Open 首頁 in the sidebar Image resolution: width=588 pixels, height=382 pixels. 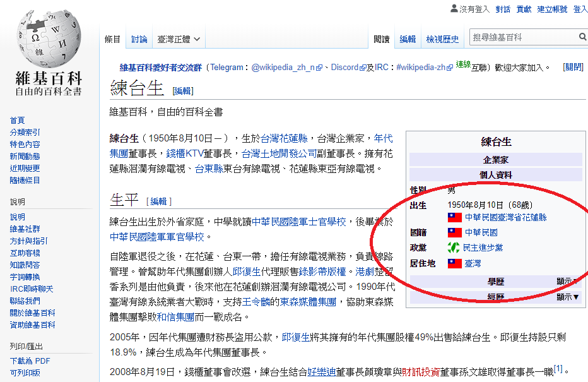click(x=17, y=121)
